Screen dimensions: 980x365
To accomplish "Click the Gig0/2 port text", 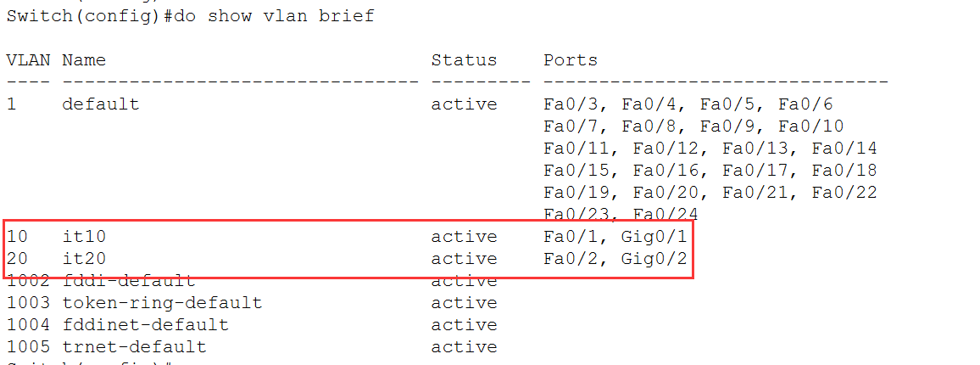I will 654,259.
